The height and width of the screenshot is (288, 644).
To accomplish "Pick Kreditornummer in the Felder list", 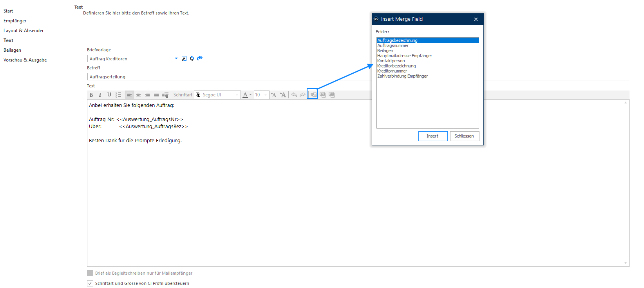I will pos(427,71).
